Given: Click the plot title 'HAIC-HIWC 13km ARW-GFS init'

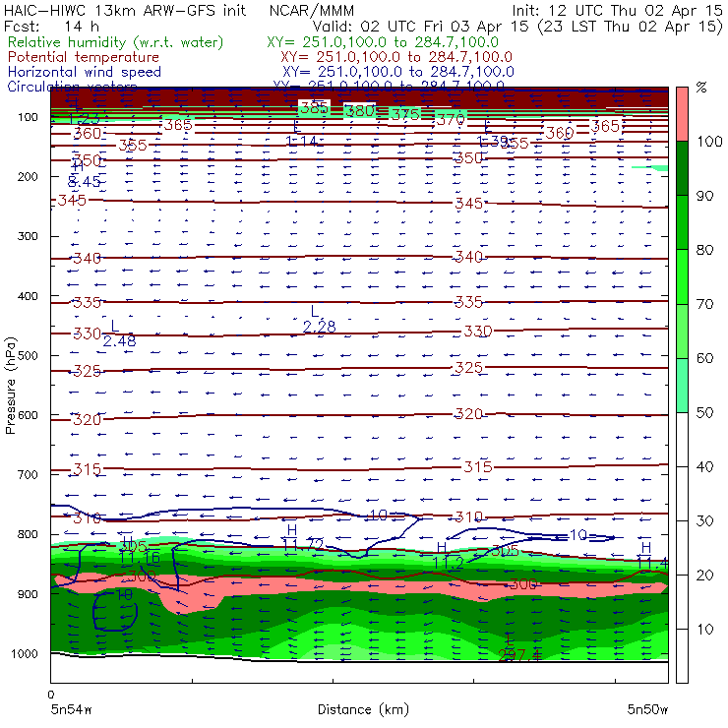Looking at the screenshot, I should click(x=124, y=10).
